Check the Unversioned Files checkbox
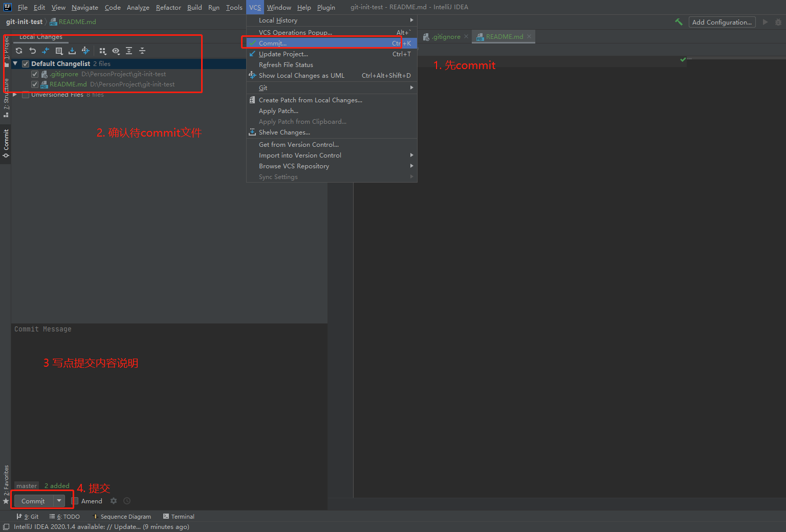Screen dimensions: 786x532 [26, 95]
